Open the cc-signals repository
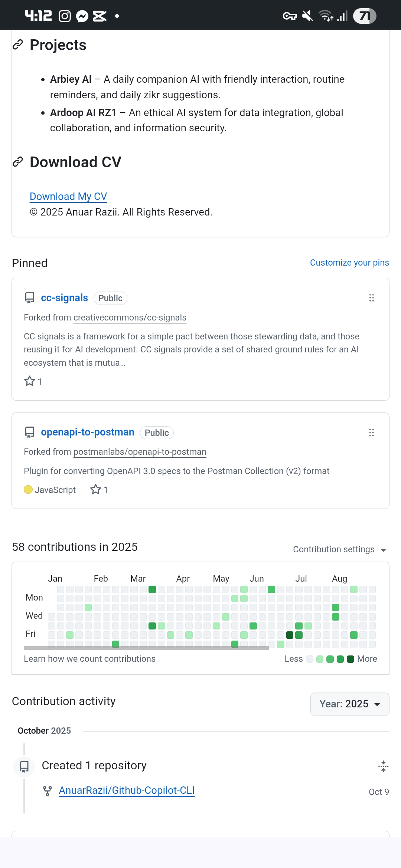Image resolution: width=401 pixels, height=868 pixels. tap(64, 298)
